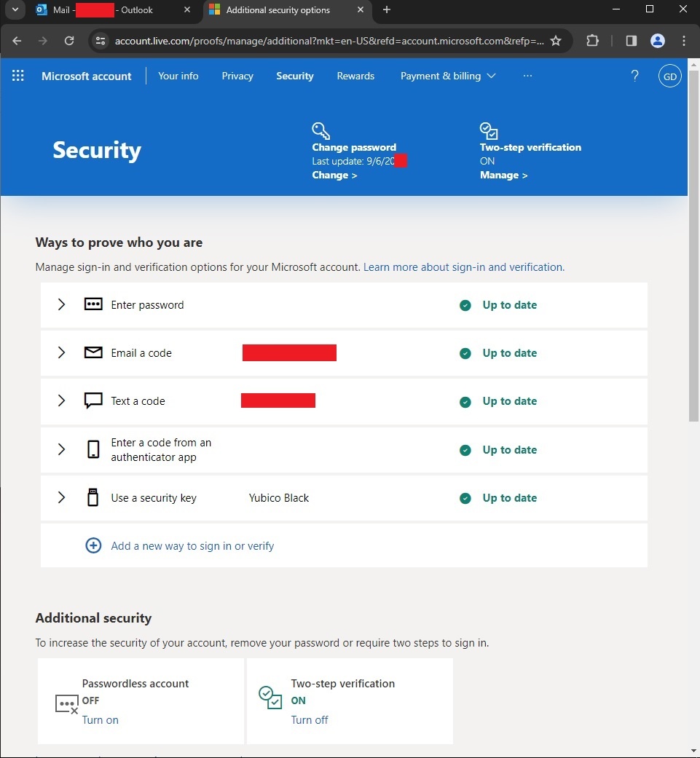Click the page vertical scrollbar thumb
Image resolution: width=700 pixels, height=758 pixels.
click(693, 245)
